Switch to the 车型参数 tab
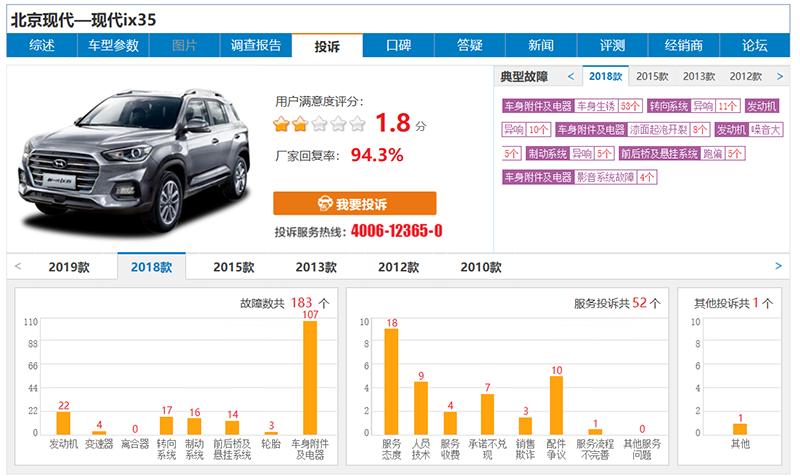 (x=113, y=45)
